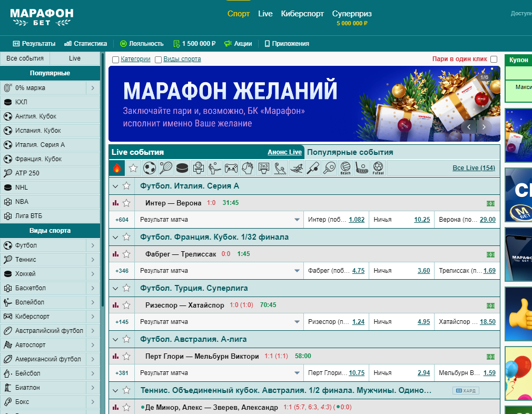Tick the Виды спорта checkbox

158,60
